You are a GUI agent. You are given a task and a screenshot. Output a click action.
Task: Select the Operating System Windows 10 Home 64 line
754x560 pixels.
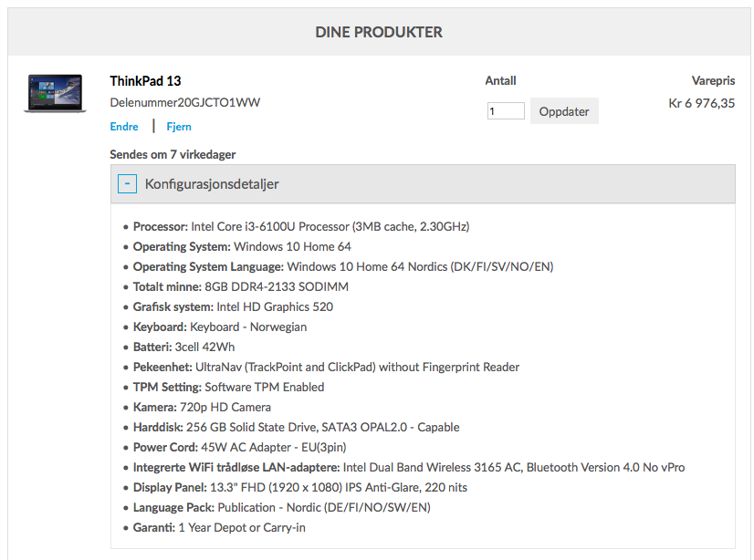(242, 247)
